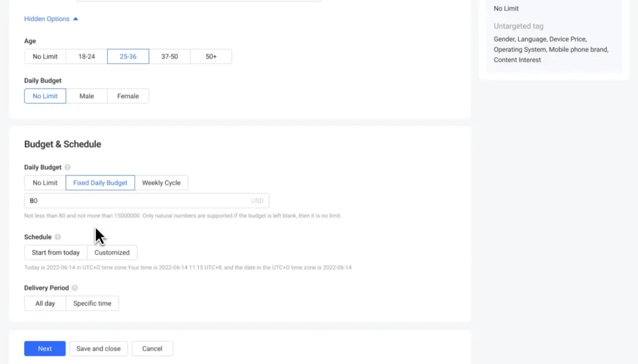638x364 pixels.
Task: Switch to Weekly Cycle budget
Action: (x=161, y=183)
